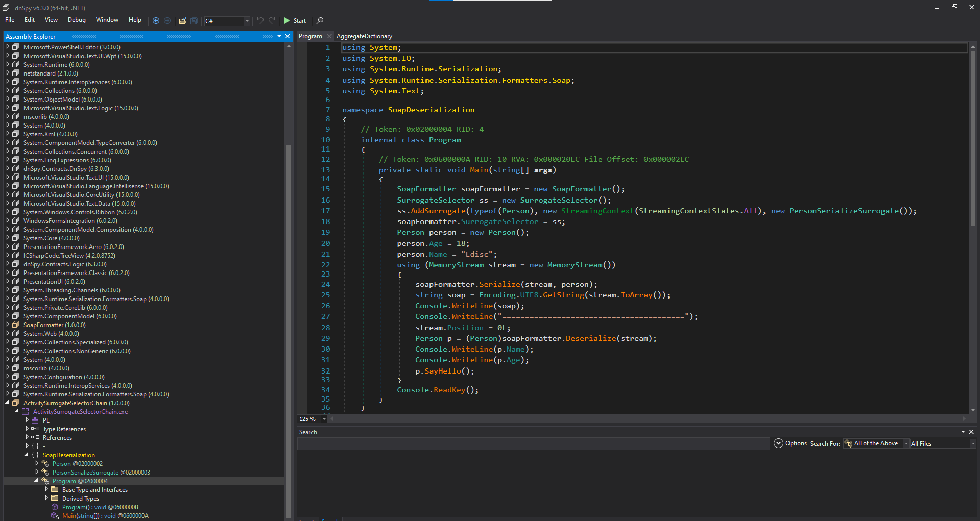Screen dimensions: 980x521
Task: Click PersonSerializeSurrogate in code line 17
Action: [844, 211]
